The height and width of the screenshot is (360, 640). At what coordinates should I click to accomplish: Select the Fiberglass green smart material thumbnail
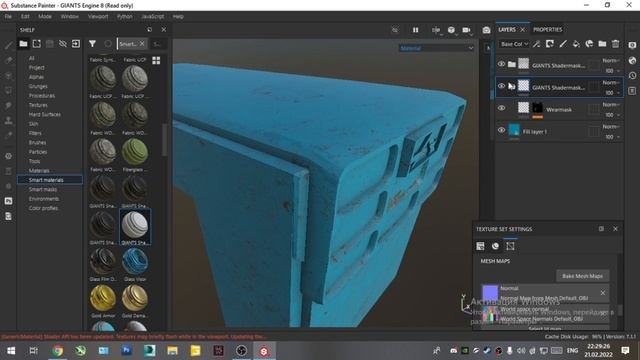(135, 152)
